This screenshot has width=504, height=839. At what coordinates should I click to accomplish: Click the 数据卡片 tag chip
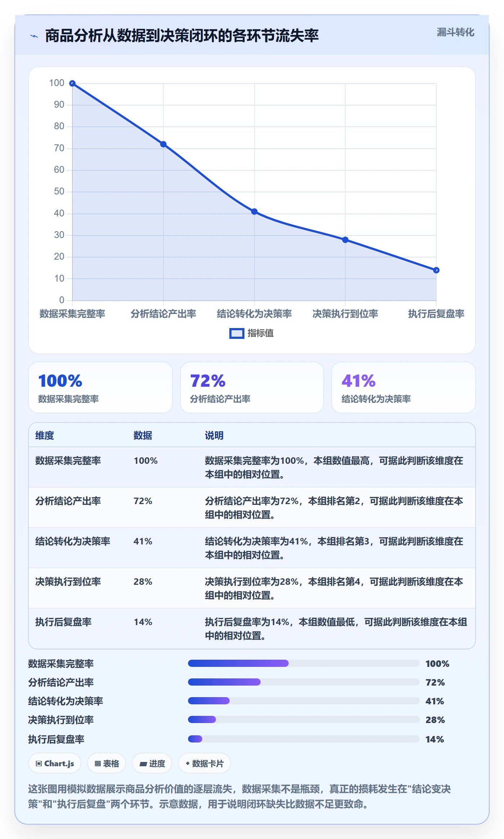tap(204, 763)
